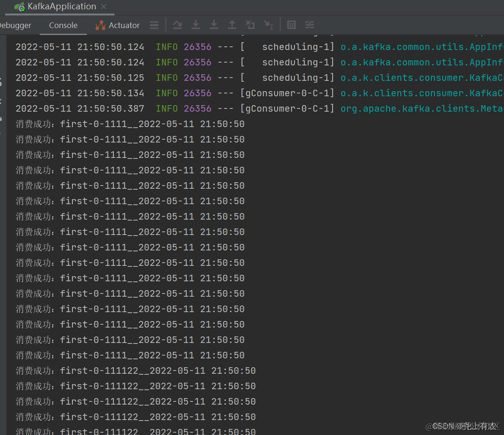Click the timestamp 2022-05-11 21:50:50.134
Viewport: 504px width, 435px height.
tap(80, 93)
